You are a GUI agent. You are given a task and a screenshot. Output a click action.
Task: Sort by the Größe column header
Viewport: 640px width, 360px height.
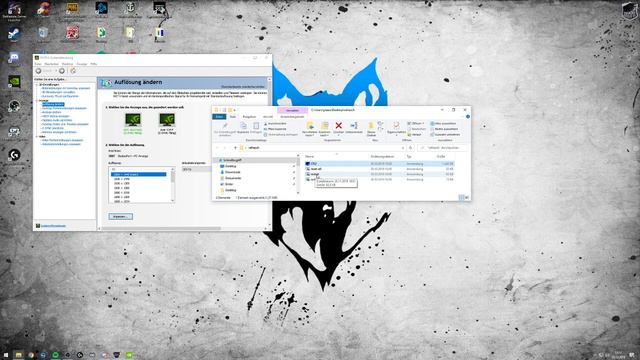pos(441,156)
